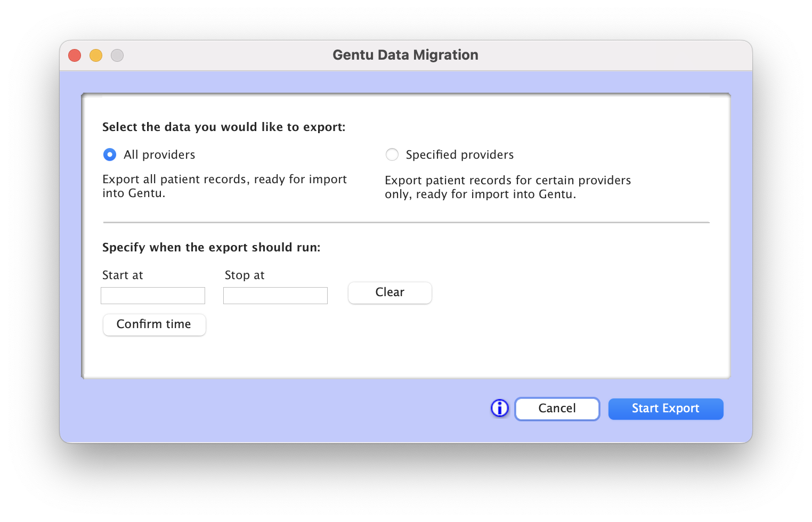Click Confirm time
Screen dimensions: 812x522
point(154,324)
